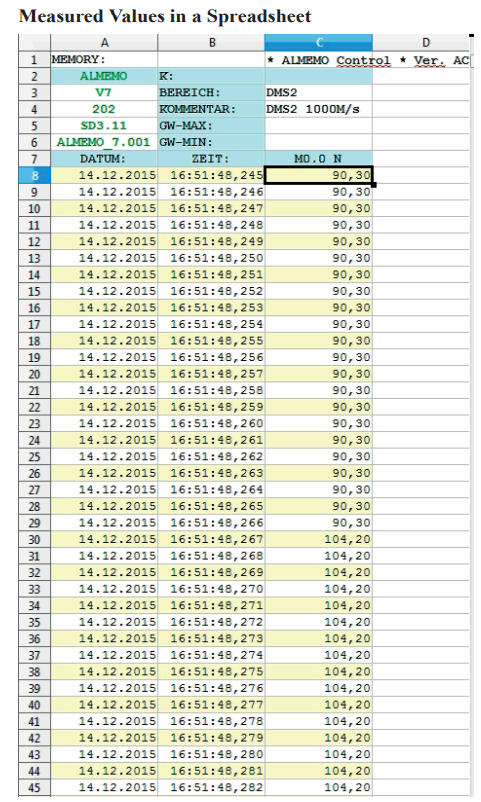Click time cell 16:51:48,250

(211, 258)
